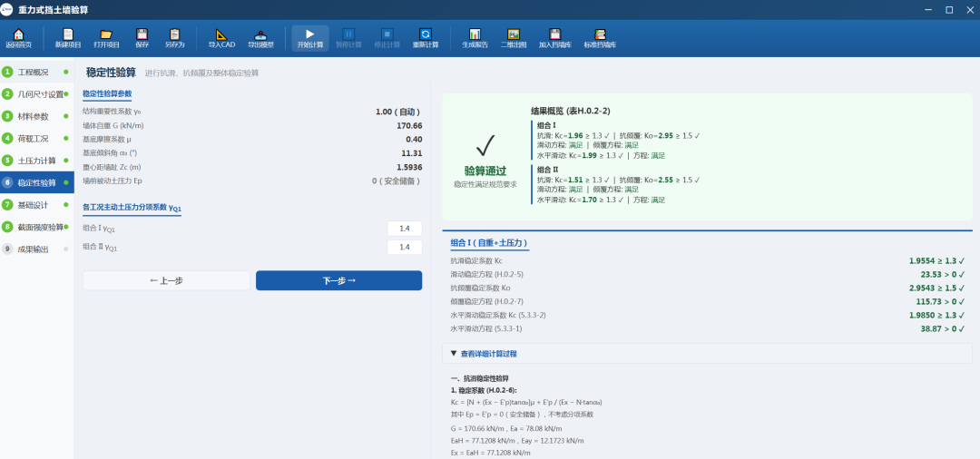Click 抗倾覆稳定系数 value 2.9543 ≥ 1.5
Viewport: 980px width, 459px height.
click(x=936, y=288)
